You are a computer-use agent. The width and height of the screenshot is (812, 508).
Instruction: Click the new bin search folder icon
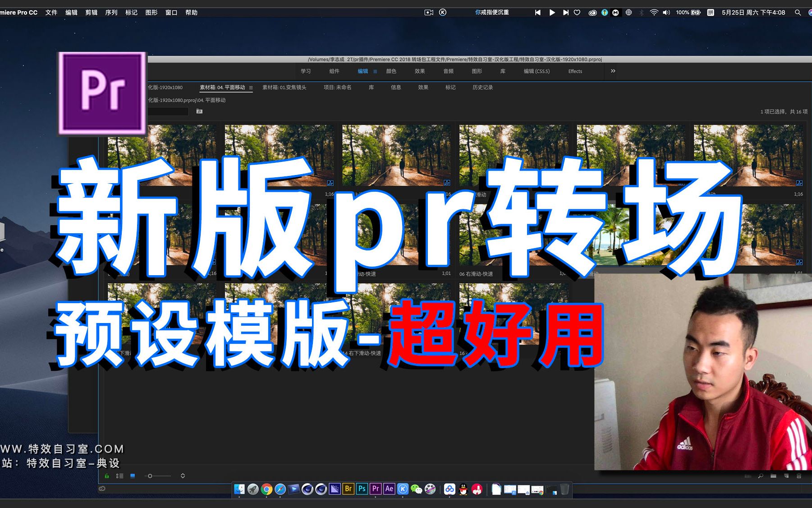click(x=199, y=111)
